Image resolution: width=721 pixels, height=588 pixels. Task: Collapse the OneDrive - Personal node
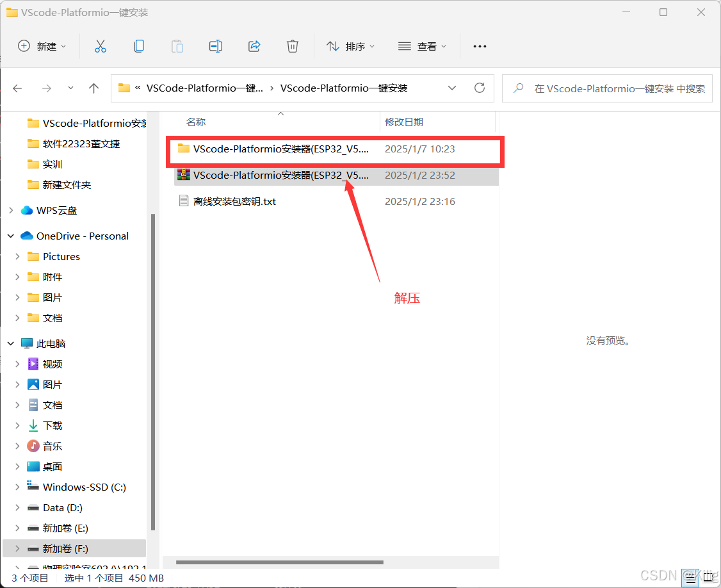[11, 236]
